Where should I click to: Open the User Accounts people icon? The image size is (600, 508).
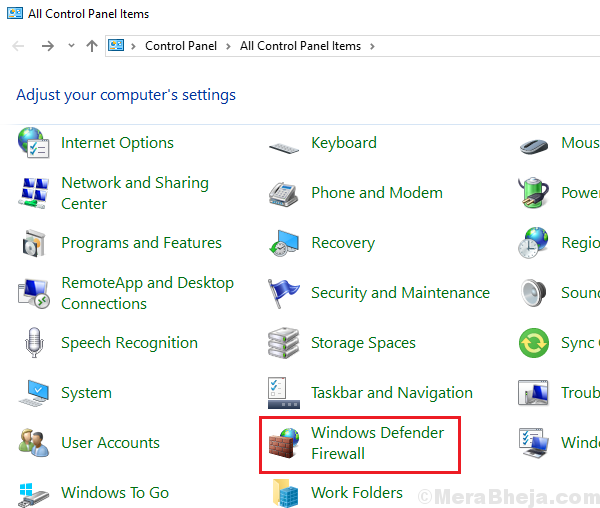pyautogui.click(x=34, y=443)
